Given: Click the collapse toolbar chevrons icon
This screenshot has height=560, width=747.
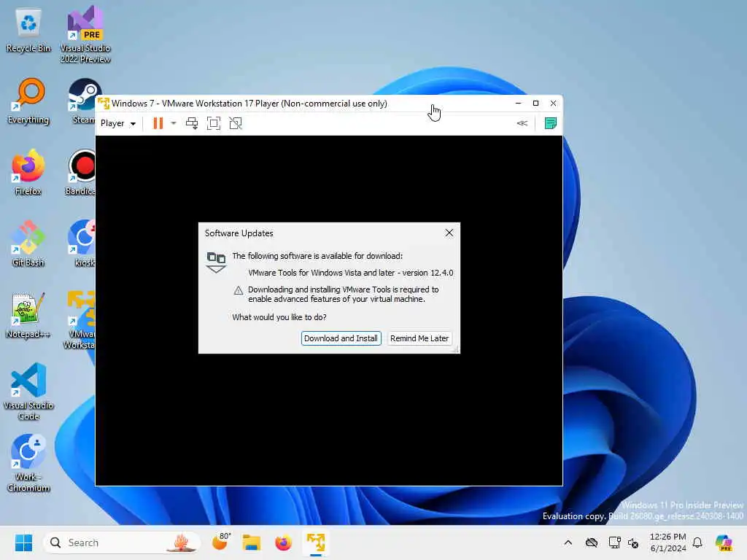Looking at the screenshot, I should tap(522, 123).
